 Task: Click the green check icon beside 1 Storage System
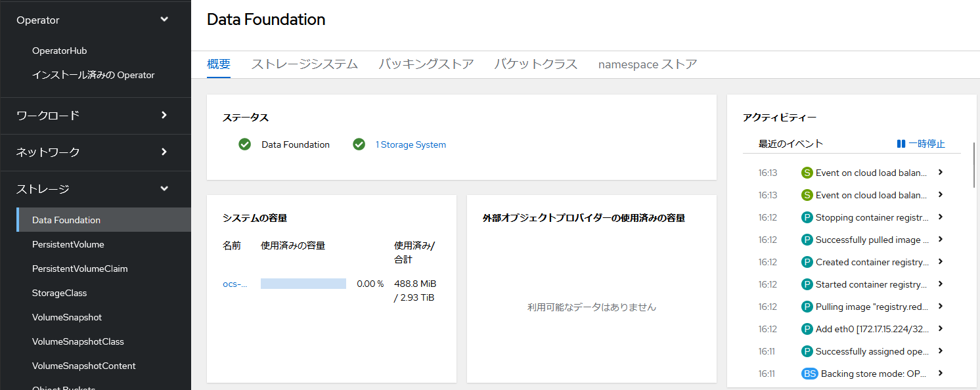pyautogui.click(x=359, y=144)
